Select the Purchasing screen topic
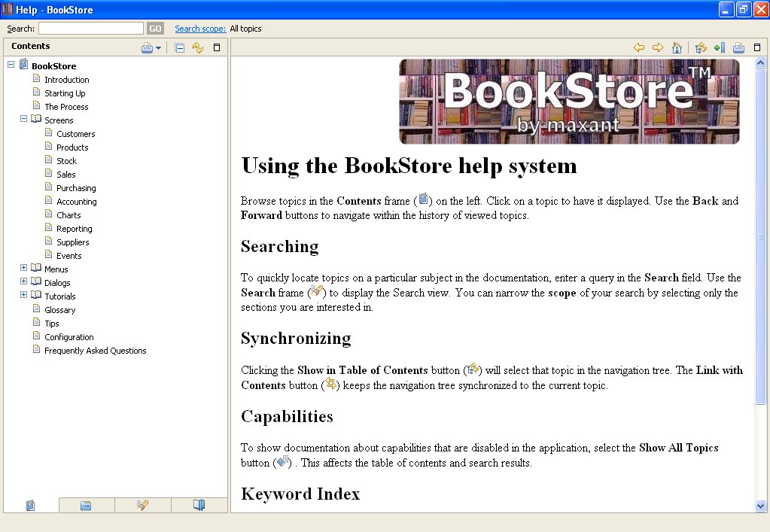Screen dimensions: 770x532 click(x=76, y=188)
